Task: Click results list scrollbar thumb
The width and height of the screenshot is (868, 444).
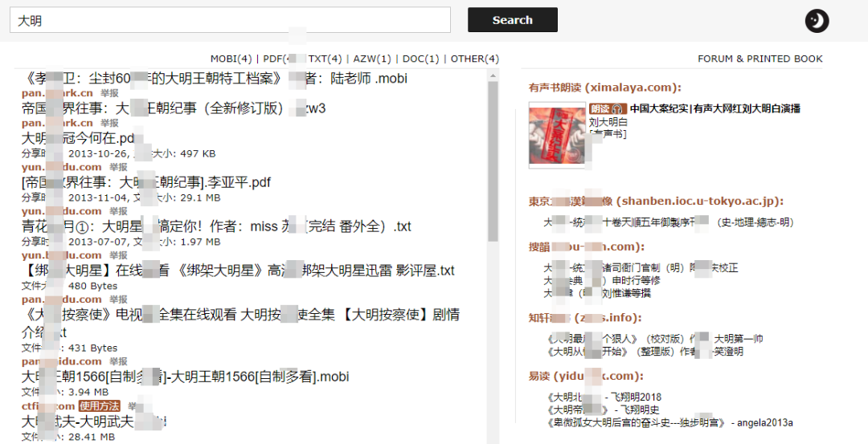Action: click(x=493, y=161)
